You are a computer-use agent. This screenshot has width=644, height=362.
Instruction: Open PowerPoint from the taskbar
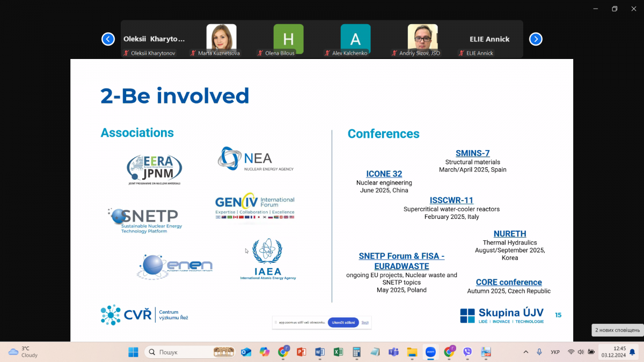[301, 352]
